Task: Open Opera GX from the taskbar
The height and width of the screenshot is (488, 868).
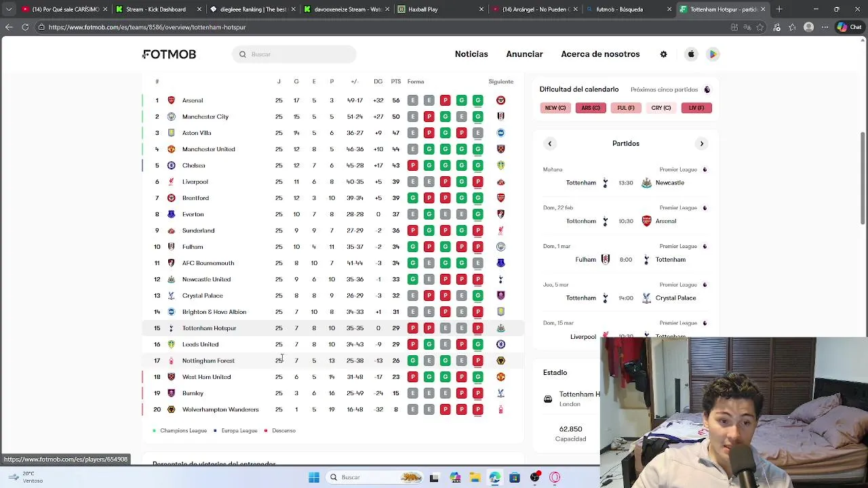Action: tap(555, 477)
